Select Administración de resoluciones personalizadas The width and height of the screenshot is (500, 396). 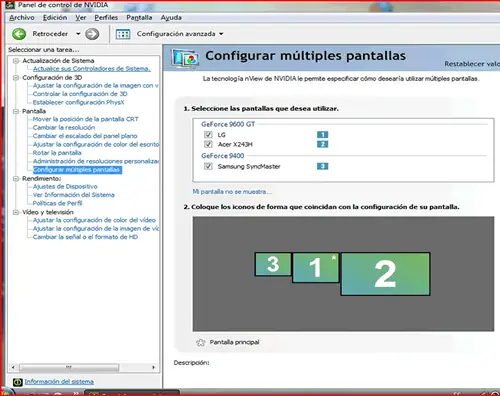tap(96, 161)
